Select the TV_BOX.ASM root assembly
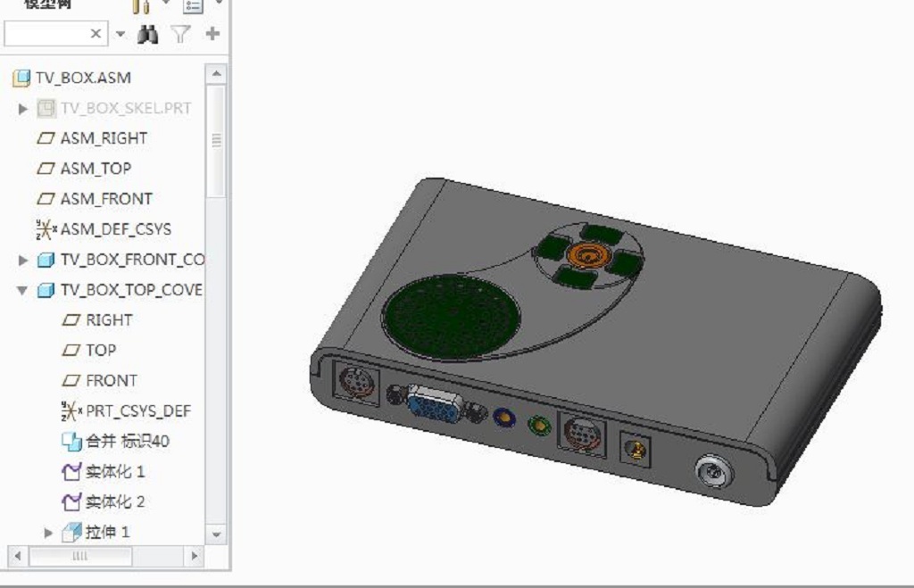 tap(82, 78)
